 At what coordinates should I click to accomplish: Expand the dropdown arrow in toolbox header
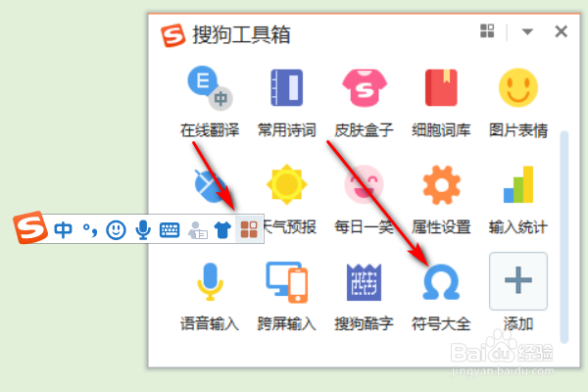point(527,31)
